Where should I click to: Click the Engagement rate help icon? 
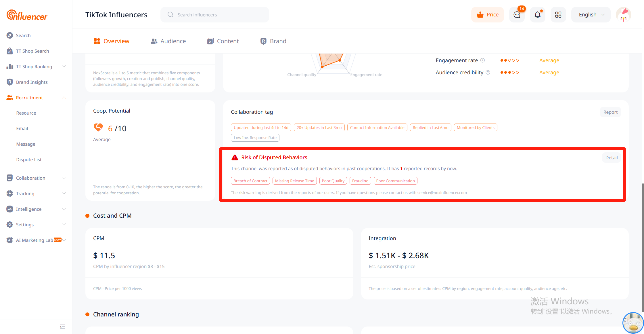(483, 60)
